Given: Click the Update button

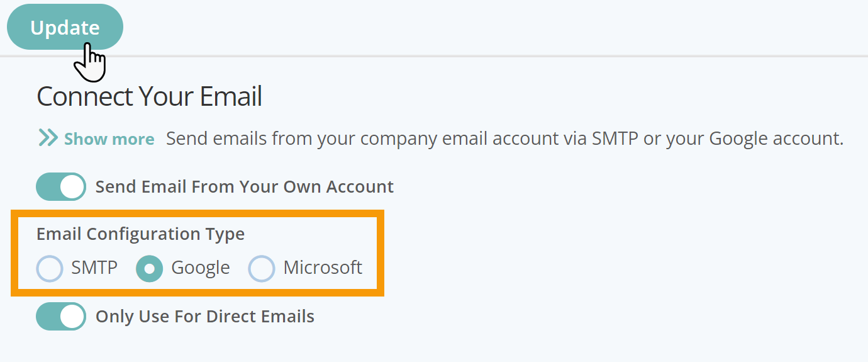Looking at the screenshot, I should 65,27.
